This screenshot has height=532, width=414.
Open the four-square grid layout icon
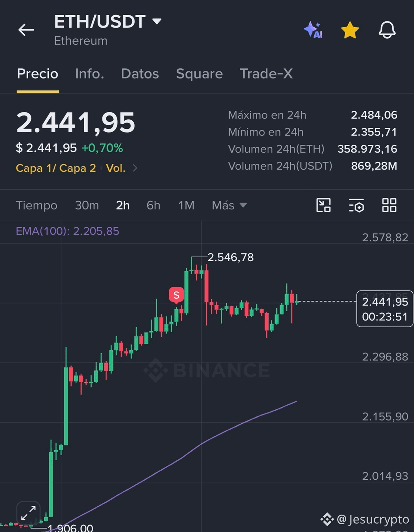[x=389, y=205]
